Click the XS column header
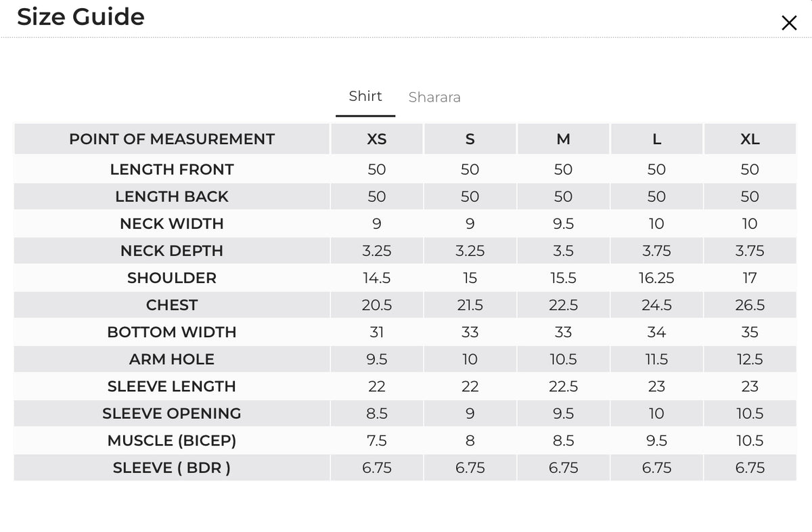Viewport: 812px width, 532px height. [x=377, y=139]
